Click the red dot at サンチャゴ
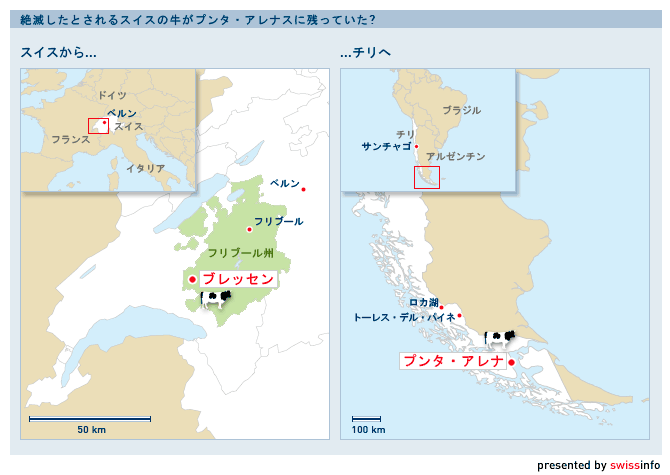 [x=416, y=147]
